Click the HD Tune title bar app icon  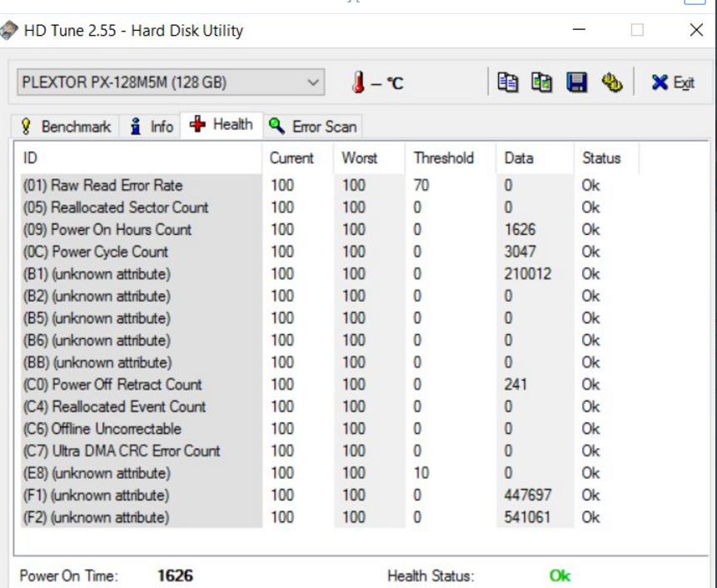point(9,31)
